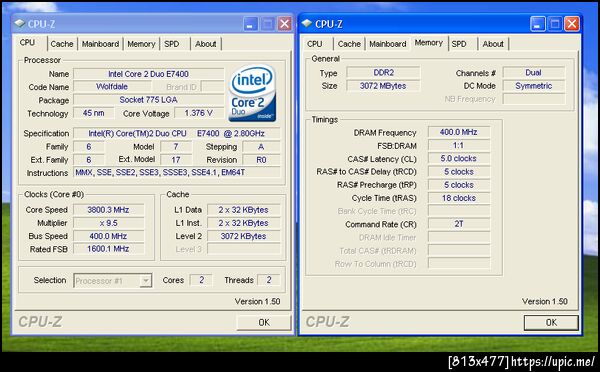
Task: Click the Bus Speed value 400.0 MHz
Action: click(109, 236)
